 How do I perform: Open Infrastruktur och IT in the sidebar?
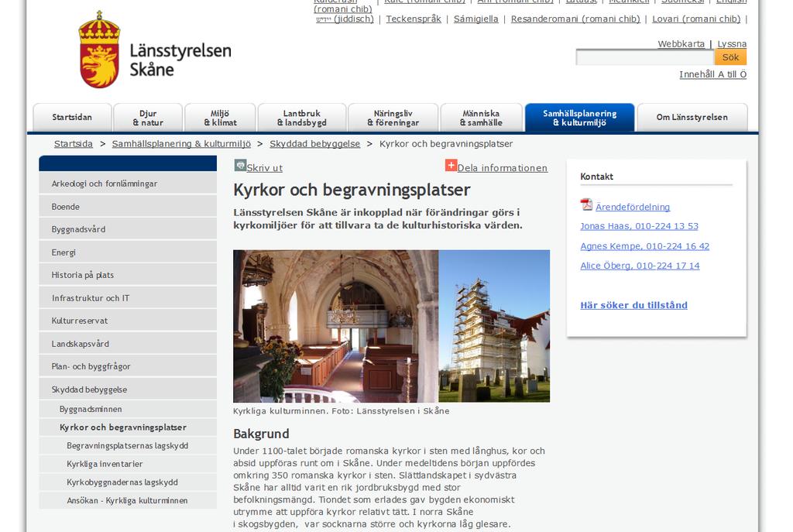coord(128,298)
